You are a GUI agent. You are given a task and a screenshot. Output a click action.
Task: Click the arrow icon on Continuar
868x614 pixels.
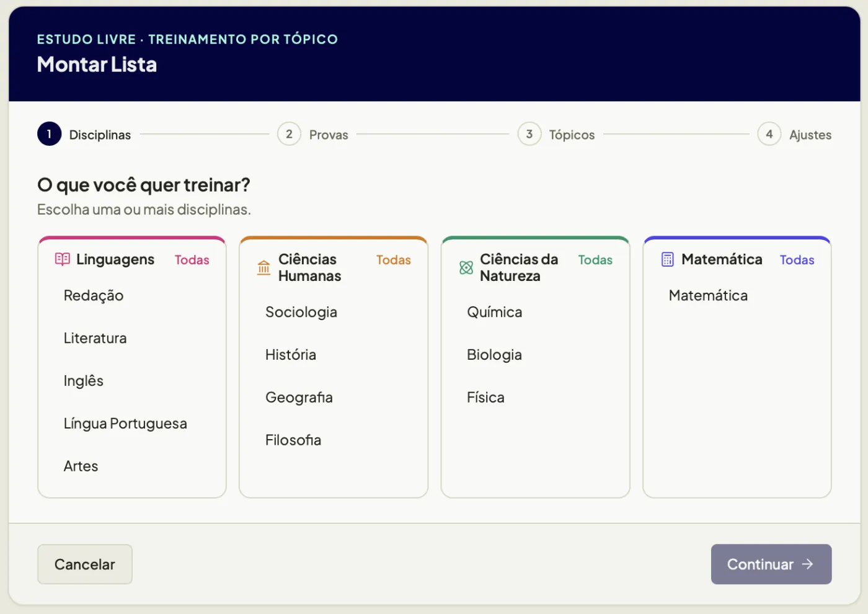coord(807,564)
